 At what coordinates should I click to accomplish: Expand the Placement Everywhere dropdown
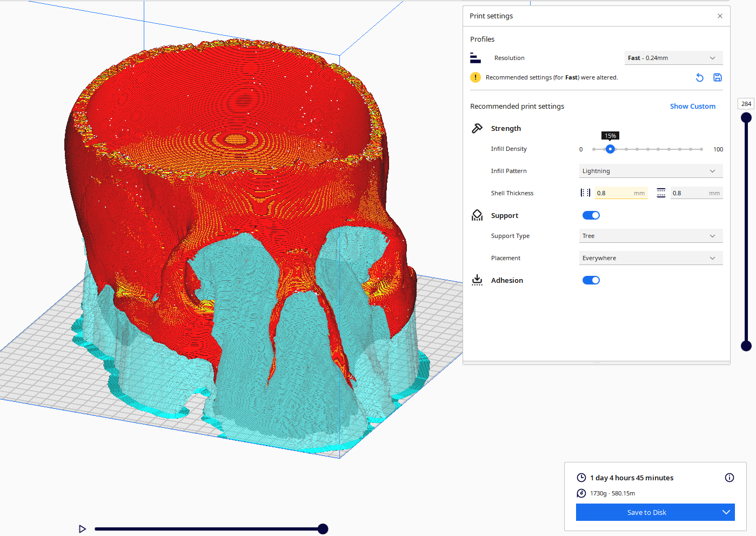click(651, 258)
